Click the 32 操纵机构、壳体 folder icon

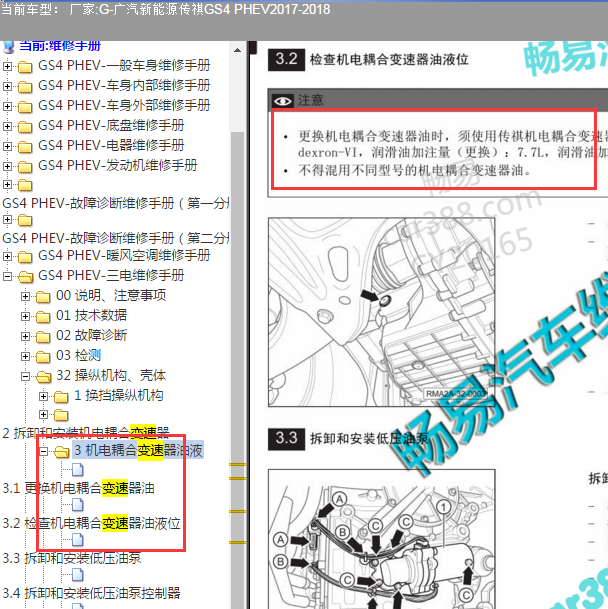44,376
